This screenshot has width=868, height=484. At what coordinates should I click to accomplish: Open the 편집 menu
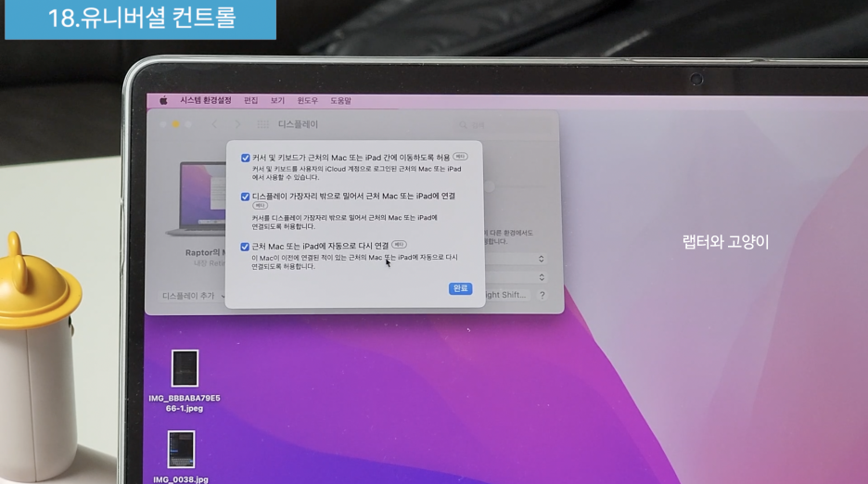pyautogui.click(x=250, y=100)
